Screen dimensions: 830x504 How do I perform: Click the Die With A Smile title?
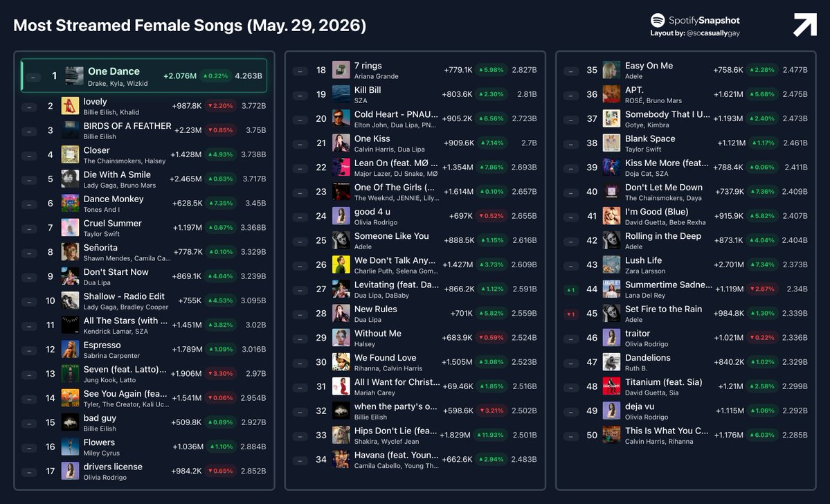117,174
